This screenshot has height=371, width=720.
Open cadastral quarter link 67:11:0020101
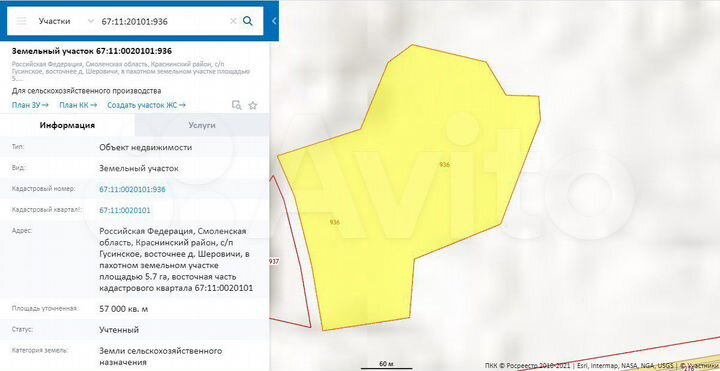point(124,210)
